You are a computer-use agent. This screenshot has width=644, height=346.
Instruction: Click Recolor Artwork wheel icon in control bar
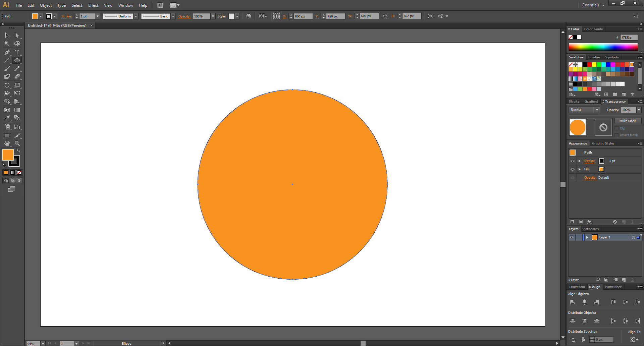point(249,16)
